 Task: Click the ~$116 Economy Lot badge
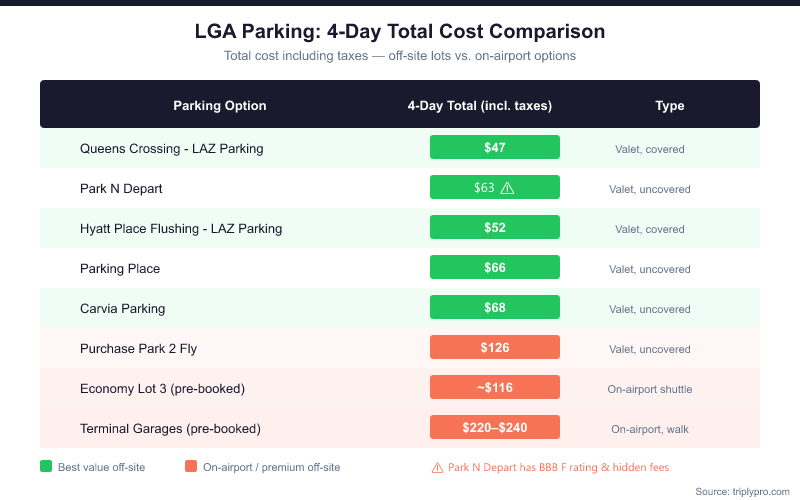(x=495, y=388)
